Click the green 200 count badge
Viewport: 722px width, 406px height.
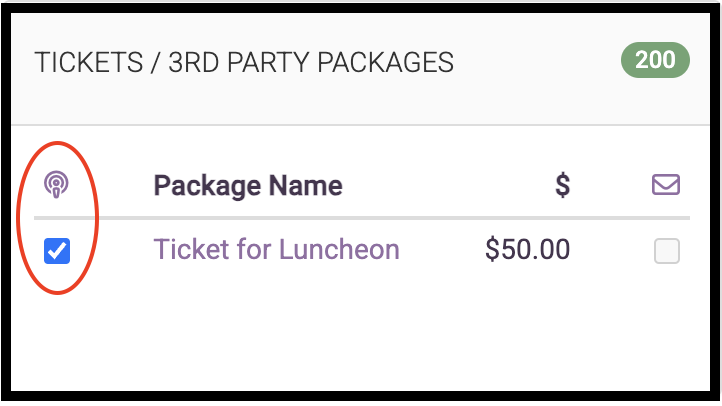pos(655,60)
